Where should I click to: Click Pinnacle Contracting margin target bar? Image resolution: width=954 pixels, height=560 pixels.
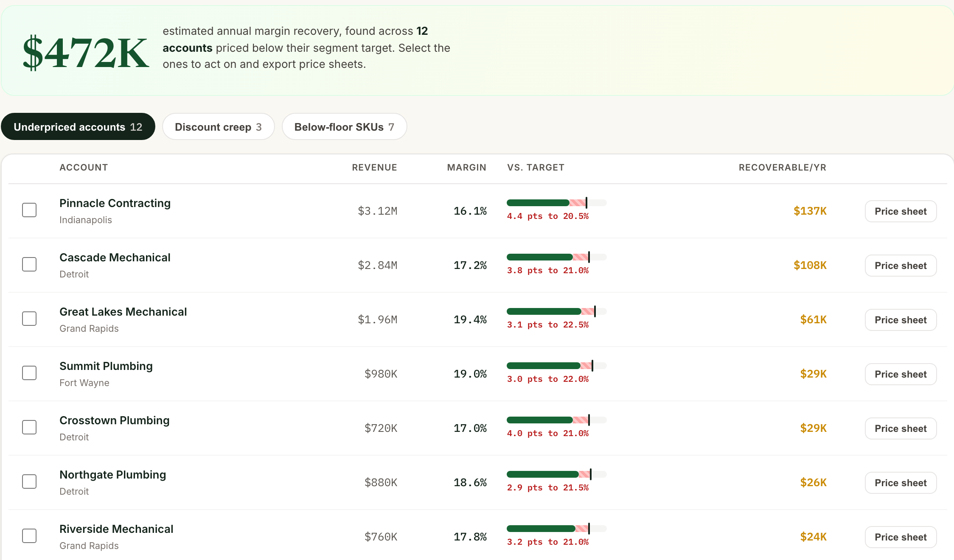(x=557, y=203)
